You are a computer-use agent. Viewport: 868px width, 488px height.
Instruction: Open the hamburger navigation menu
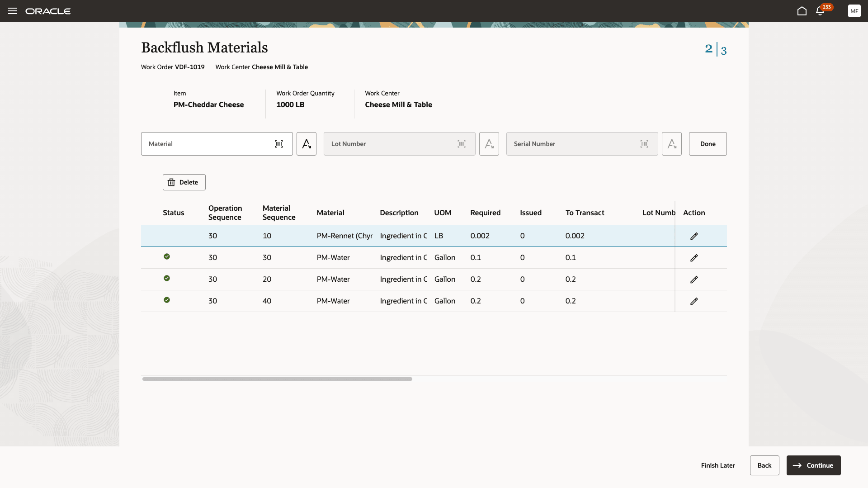pyautogui.click(x=13, y=11)
